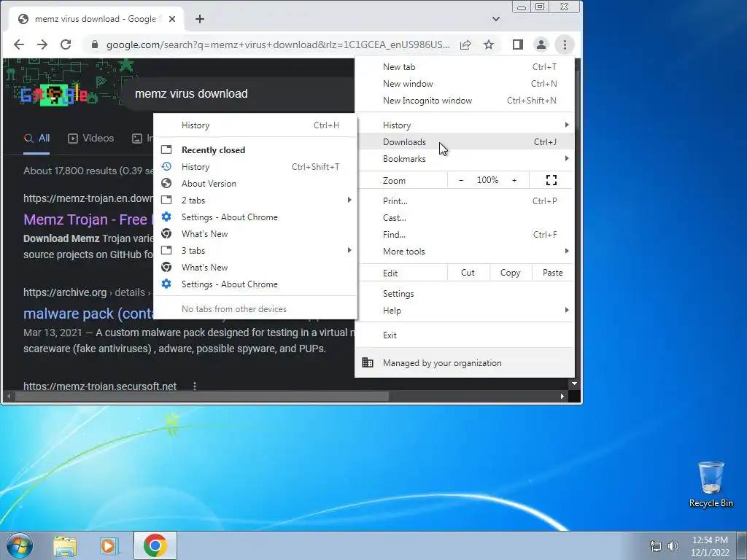Expand the 2 tabs closed group
Screen dimensions: 747x560
pos(255,201)
